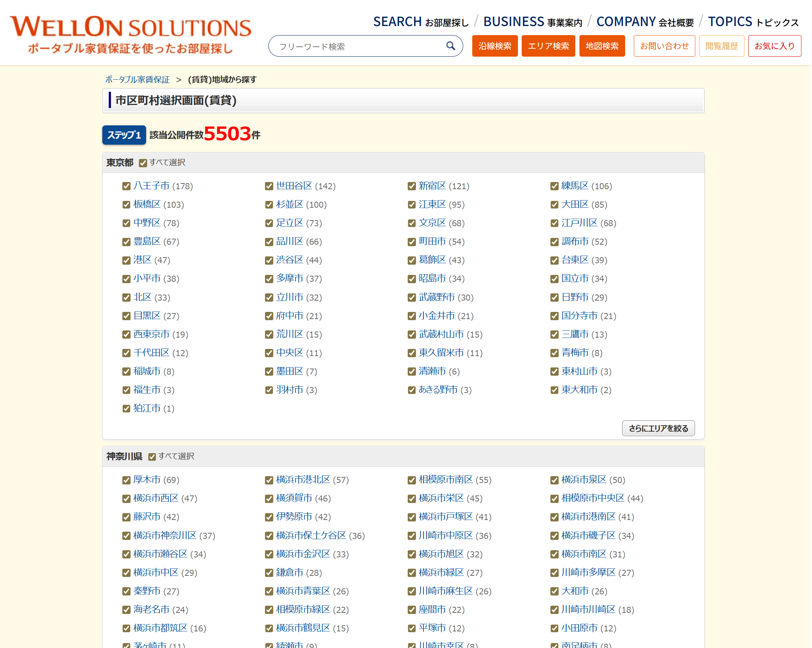Open お気に入り favorites button
Viewport: 812px width, 648px height.
click(x=774, y=46)
